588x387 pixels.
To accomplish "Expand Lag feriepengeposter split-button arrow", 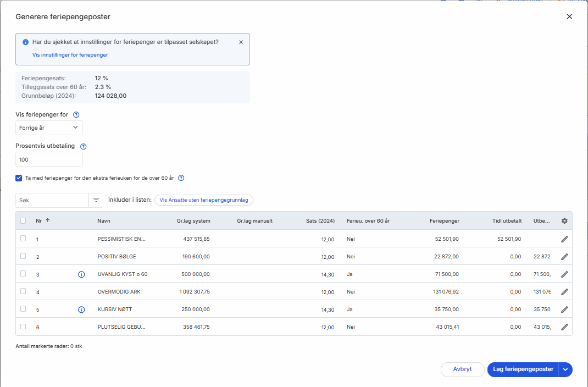I will (x=565, y=369).
